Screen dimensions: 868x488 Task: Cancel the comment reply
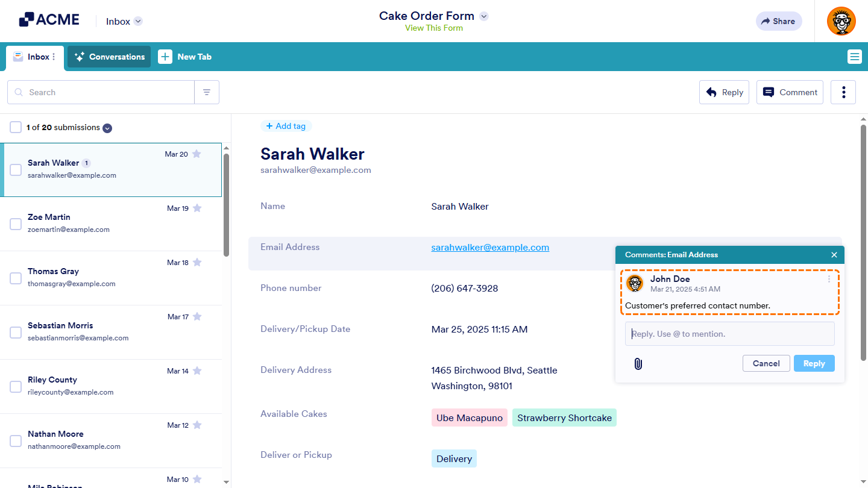click(766, 363)
